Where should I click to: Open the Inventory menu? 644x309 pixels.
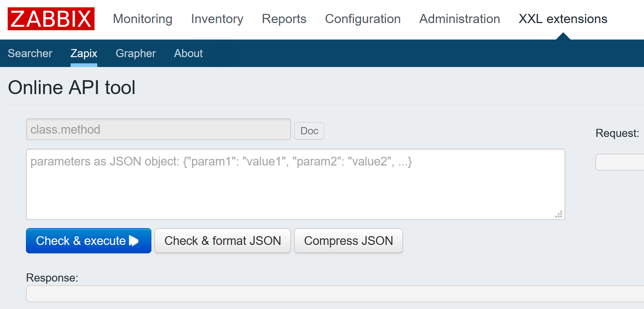point(217,19)
